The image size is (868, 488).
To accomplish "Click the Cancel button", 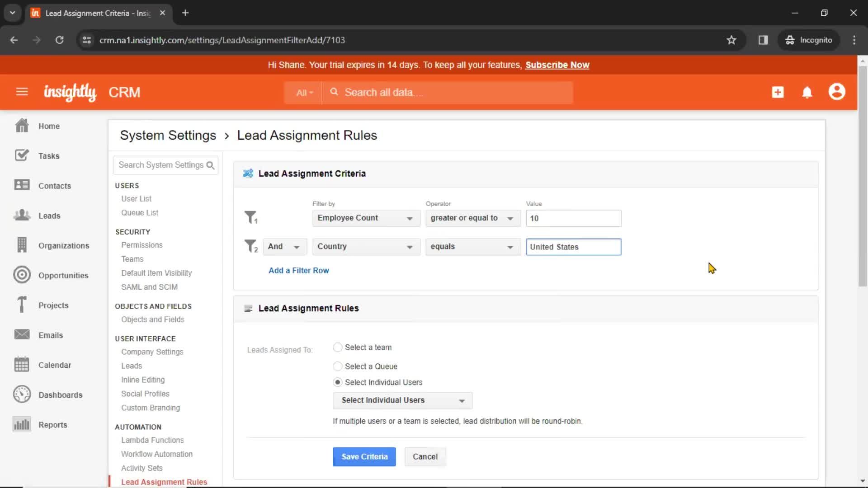I will click(425, 456).
